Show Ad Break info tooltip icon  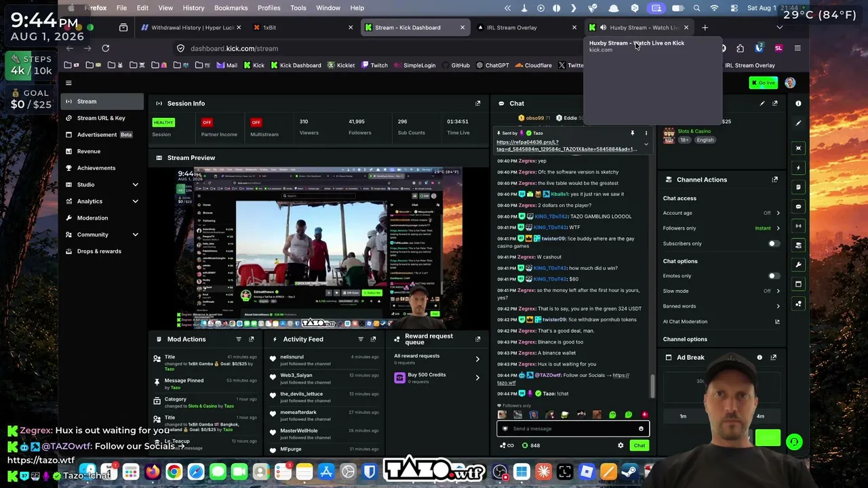[759, 357]
